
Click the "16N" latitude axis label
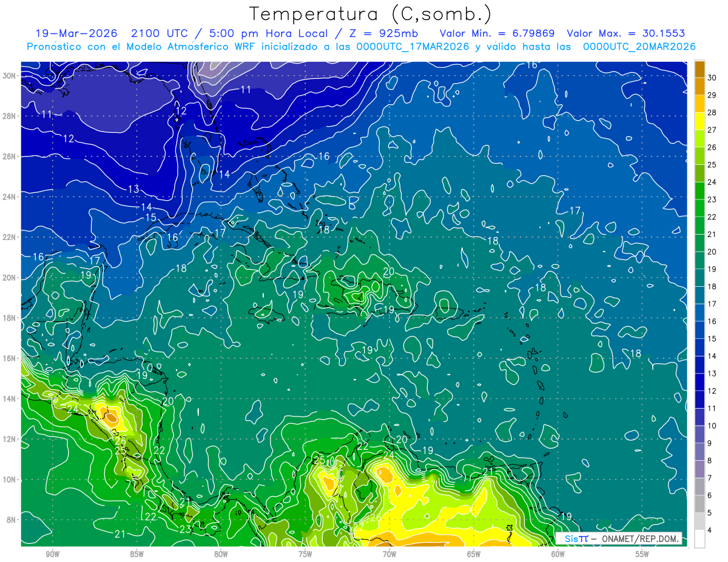point(10,358)
